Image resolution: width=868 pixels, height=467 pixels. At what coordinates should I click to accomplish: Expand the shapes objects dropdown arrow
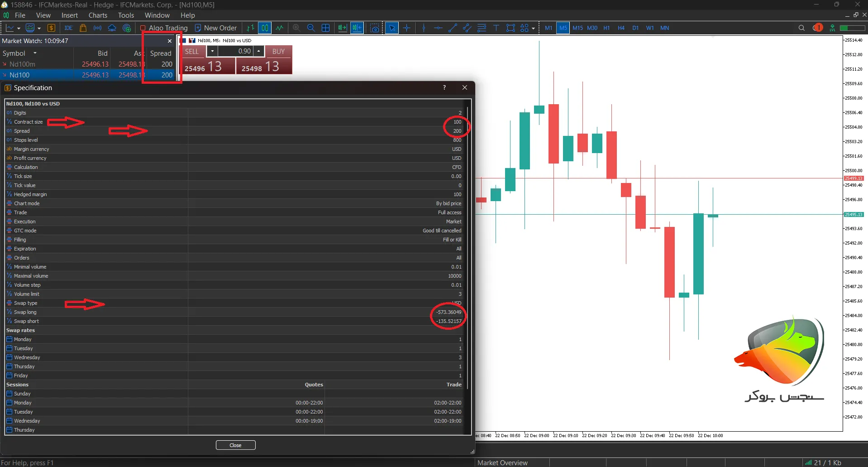tap(533, 29)
